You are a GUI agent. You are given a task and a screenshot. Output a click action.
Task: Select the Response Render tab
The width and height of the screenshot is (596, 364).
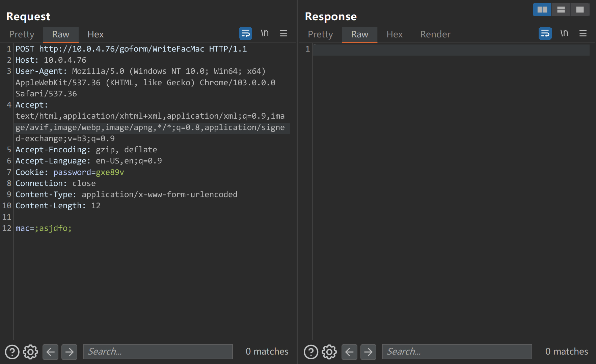(x=435, y=34)
